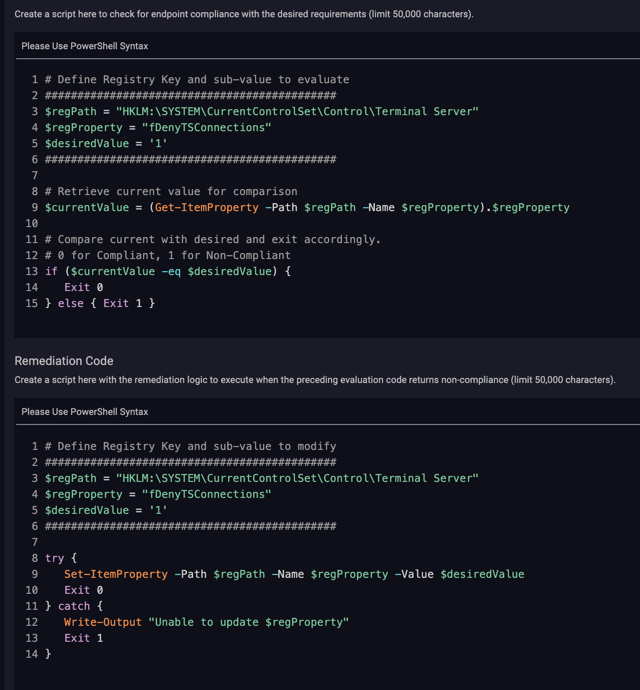
Task: Click the 'Exit 0' line in remediation code
Action: coord(84,590)
